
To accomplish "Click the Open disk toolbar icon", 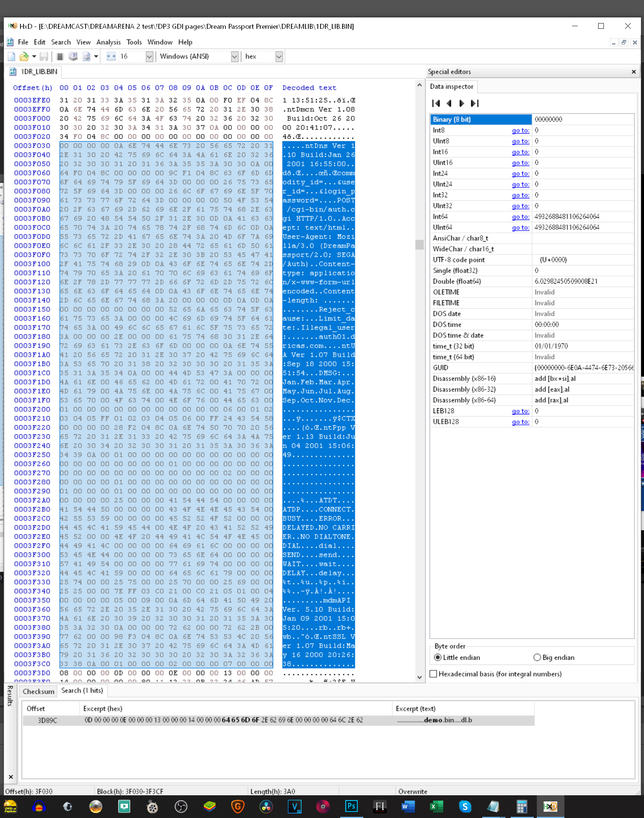I will coord(73,57).
